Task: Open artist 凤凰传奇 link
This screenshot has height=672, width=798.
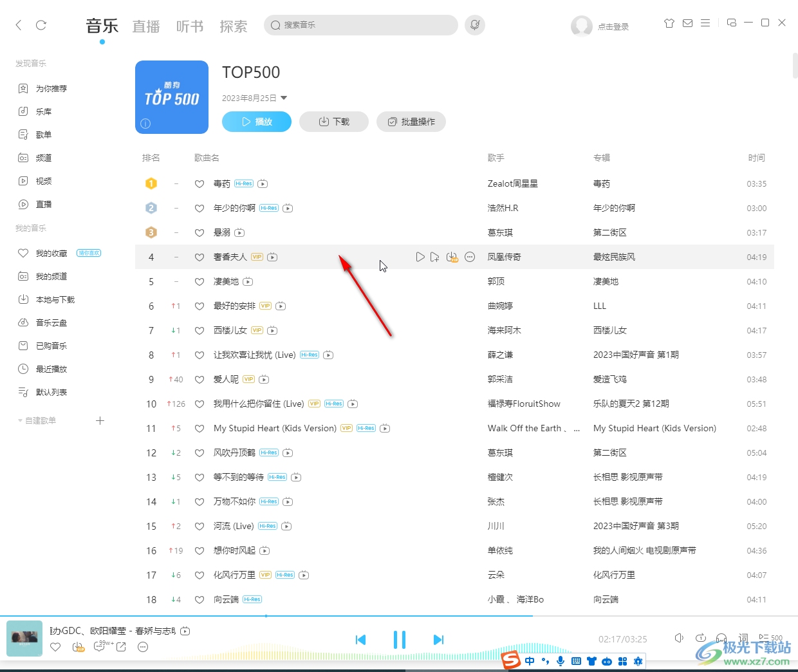Action: (505, 257)
